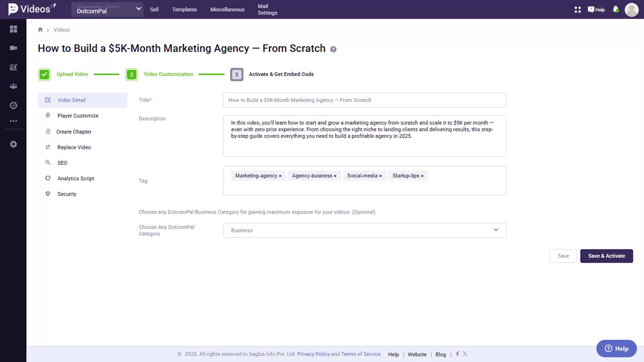644x362 pixels.
Task: Focus the Title input field
Action: point(365,100)
